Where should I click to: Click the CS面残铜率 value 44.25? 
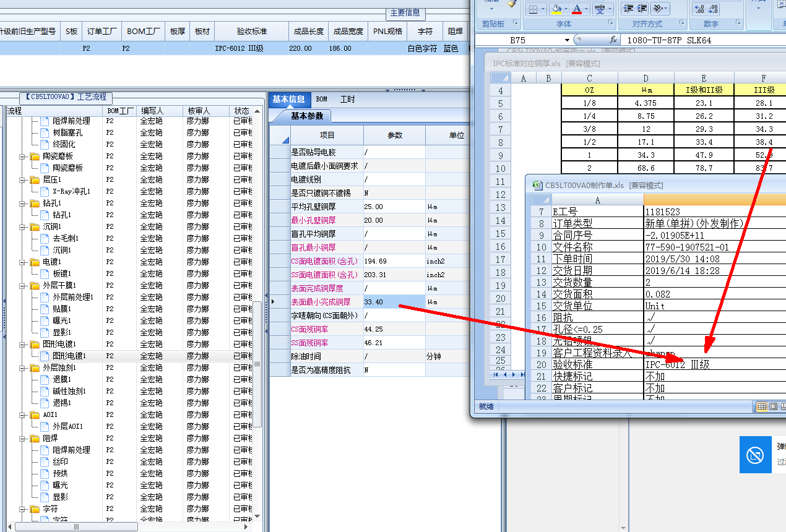[394, 329]
